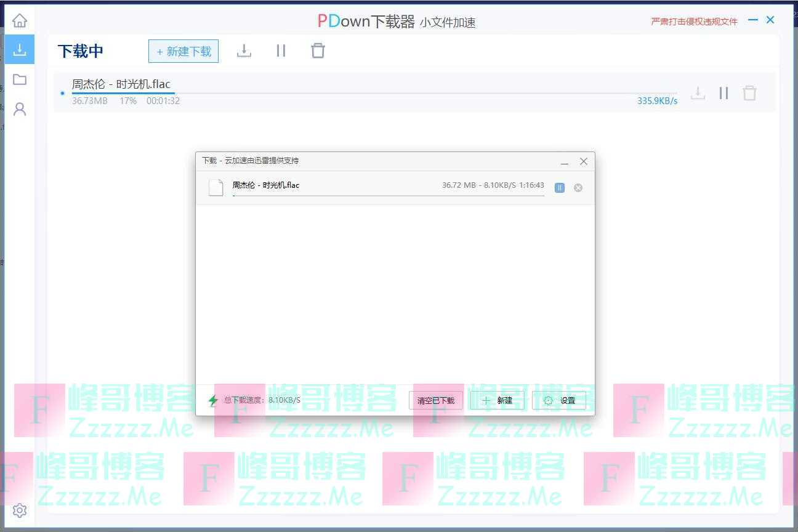The height and width of the screenshot is (532, 798).
Task: Open settings gear at sidebar bottom
Action: click(20, 510)
